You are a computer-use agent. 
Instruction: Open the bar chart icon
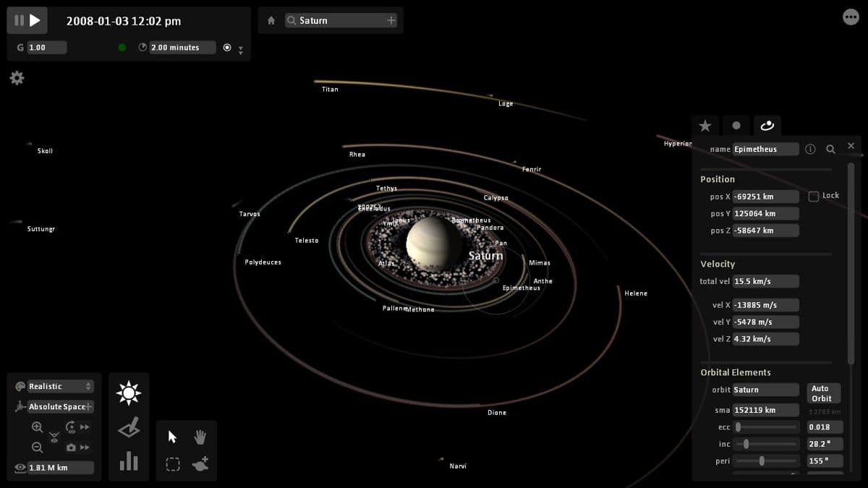pos(129,461)
